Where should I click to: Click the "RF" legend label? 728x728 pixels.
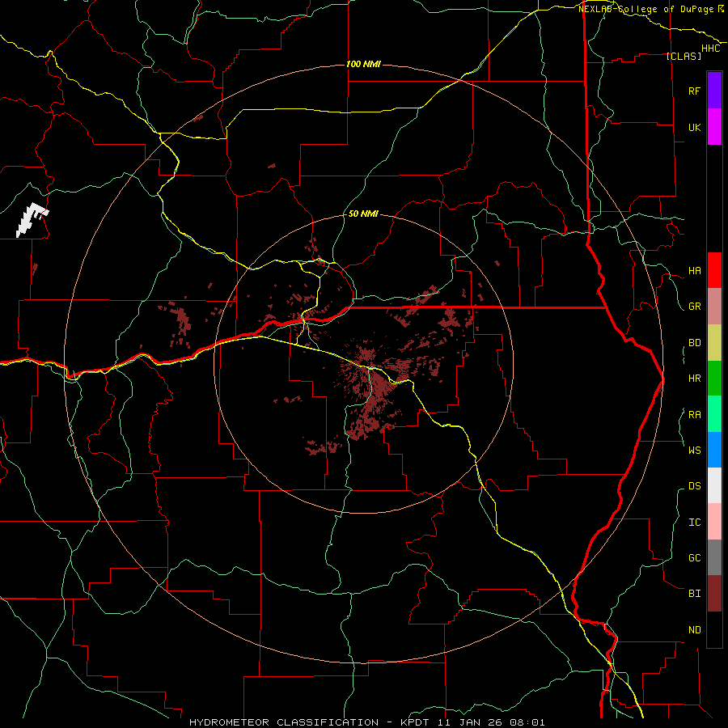pyautogui.click(x=694, y=91)
